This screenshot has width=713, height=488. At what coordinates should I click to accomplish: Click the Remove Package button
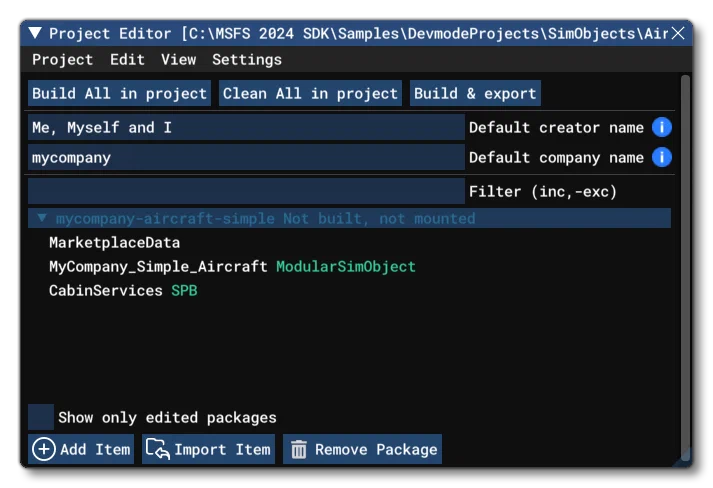(362, 449)
